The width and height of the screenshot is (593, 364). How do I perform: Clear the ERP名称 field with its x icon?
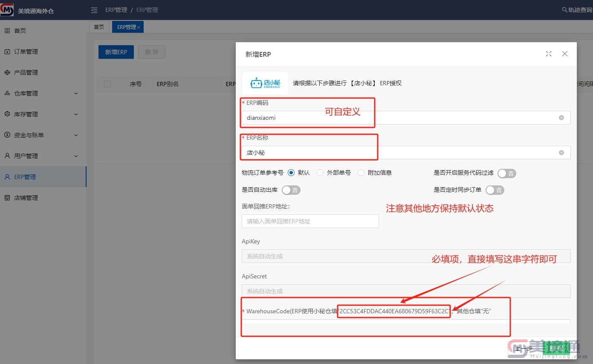coord(561,153)
